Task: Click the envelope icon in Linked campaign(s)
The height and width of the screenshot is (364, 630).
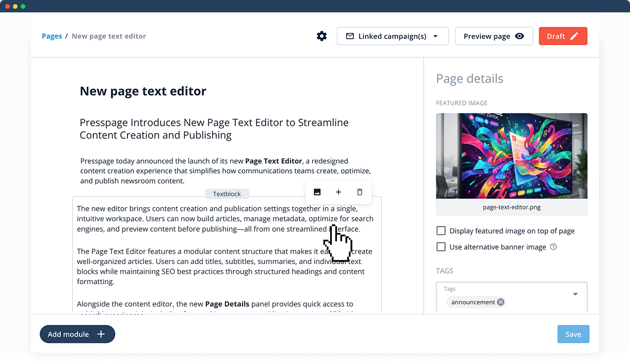Action: [x=350, y=36]
